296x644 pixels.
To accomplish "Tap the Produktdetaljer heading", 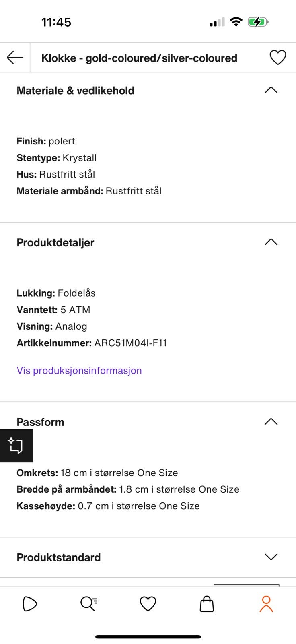I will pos(55,242).
